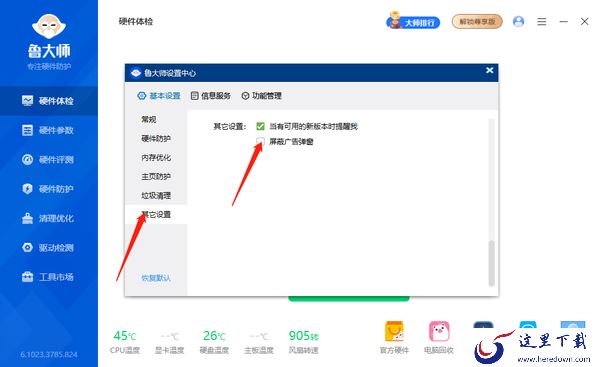Click version number 6.1023.3785.824
The image size is (600, 367).
49,355
